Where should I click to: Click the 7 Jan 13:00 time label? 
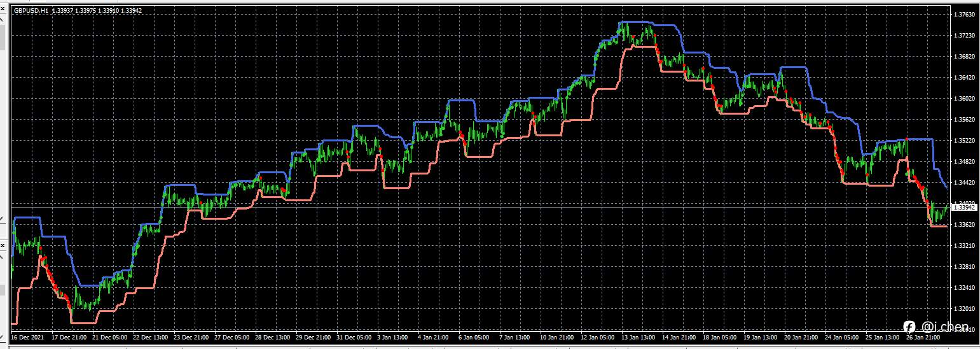[514, 337]
